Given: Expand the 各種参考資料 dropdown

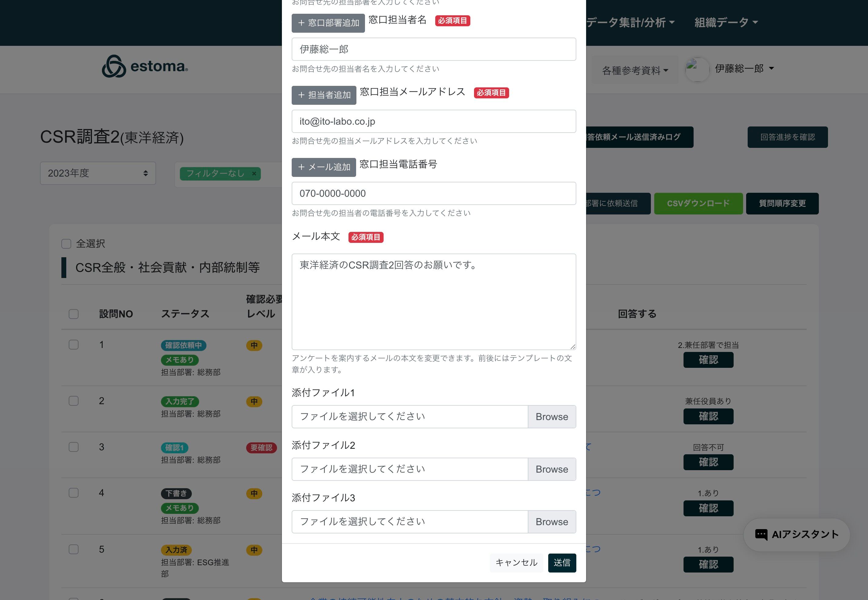Looking at the screenshot, I should 635,70.
